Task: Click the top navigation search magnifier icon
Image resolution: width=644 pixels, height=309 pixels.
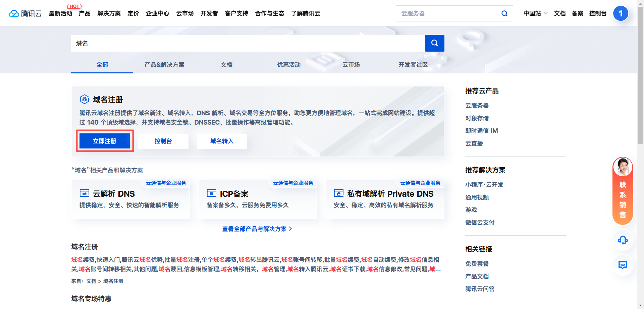Action: 504,13
